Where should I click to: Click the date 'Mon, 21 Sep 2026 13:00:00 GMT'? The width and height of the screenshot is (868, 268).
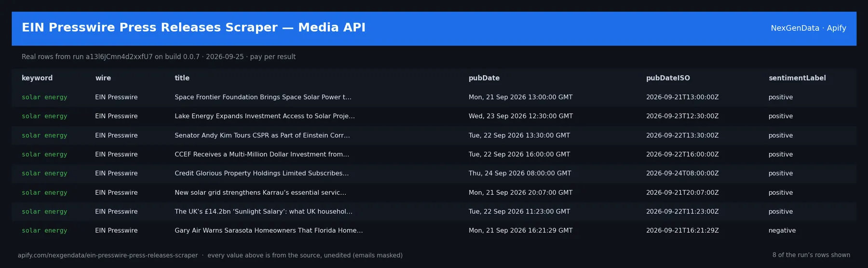[520, 97]
